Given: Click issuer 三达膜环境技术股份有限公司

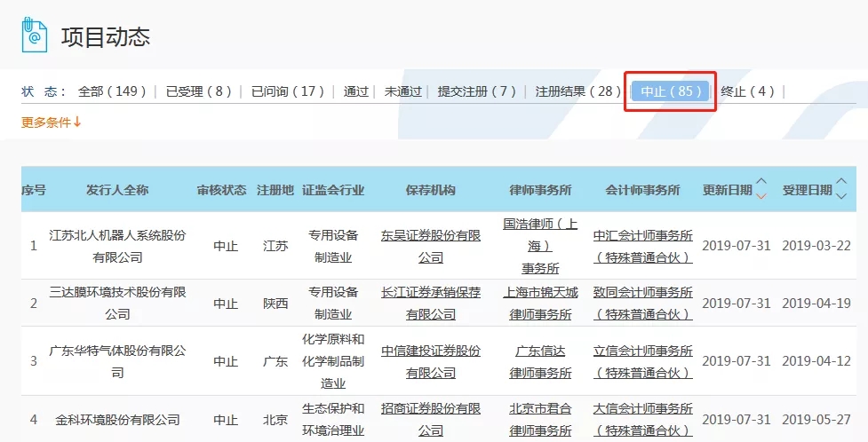Looking at the screenshot, I should (x=117, y=304).
